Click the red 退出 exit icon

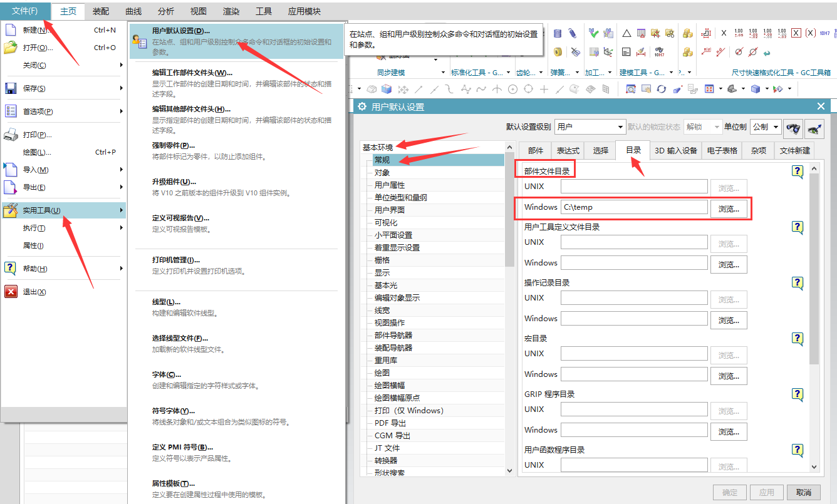pyautogui.click(x=11, y=292)
